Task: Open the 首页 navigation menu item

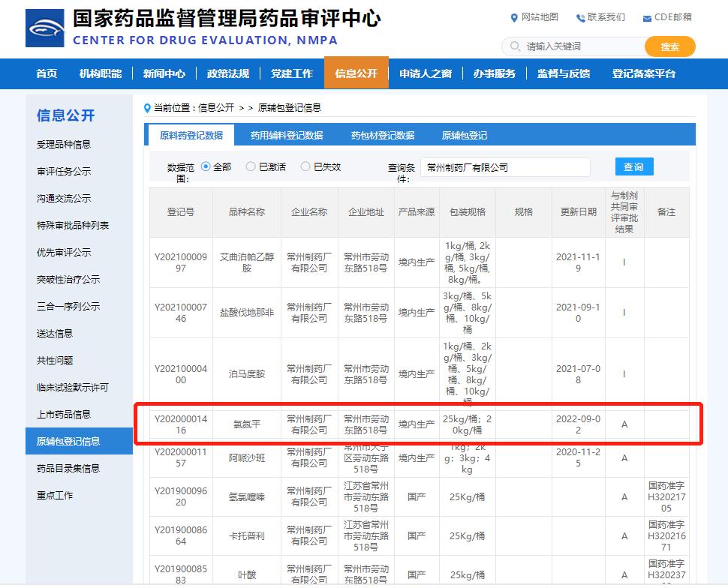Action: (47, 73)
